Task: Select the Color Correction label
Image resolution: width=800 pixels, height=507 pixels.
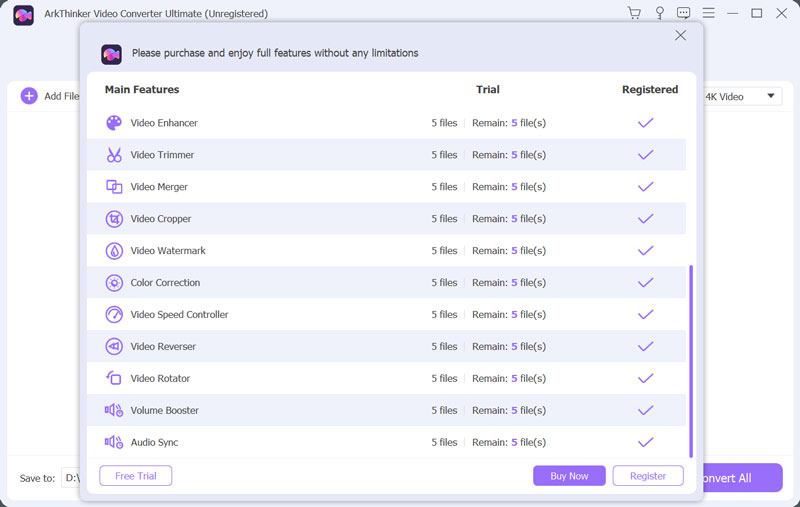Action: [x=165, y=283]
